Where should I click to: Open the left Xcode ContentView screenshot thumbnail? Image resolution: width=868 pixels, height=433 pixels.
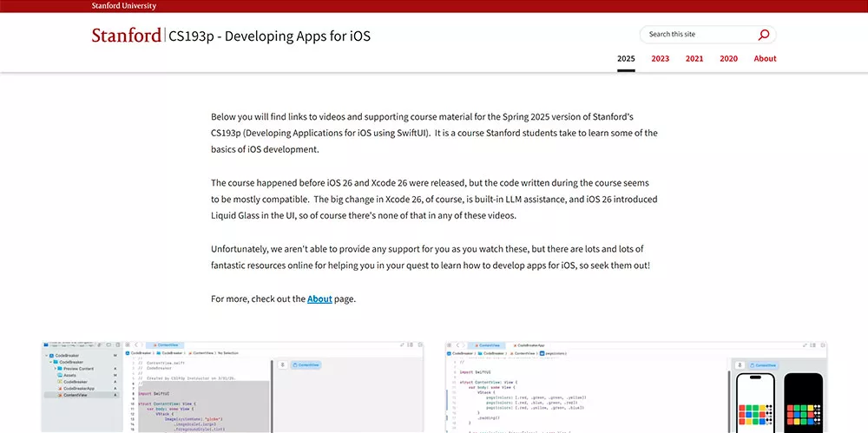[233, 387]
